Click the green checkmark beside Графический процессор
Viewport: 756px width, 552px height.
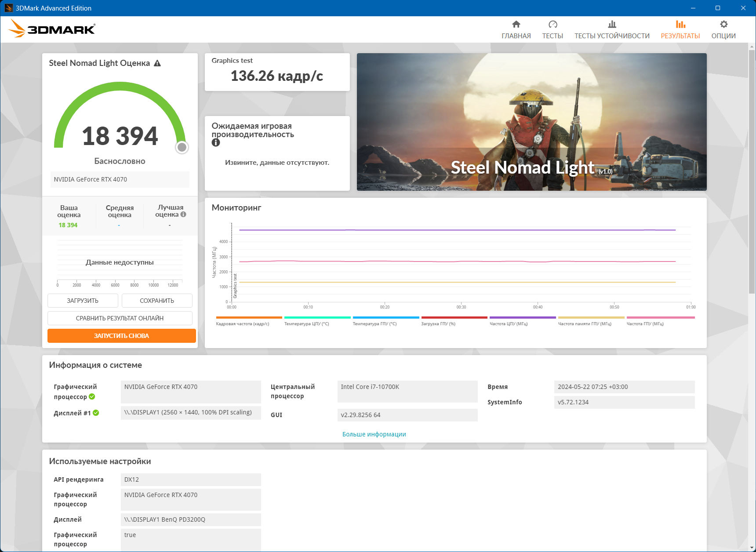pos(92,396)
